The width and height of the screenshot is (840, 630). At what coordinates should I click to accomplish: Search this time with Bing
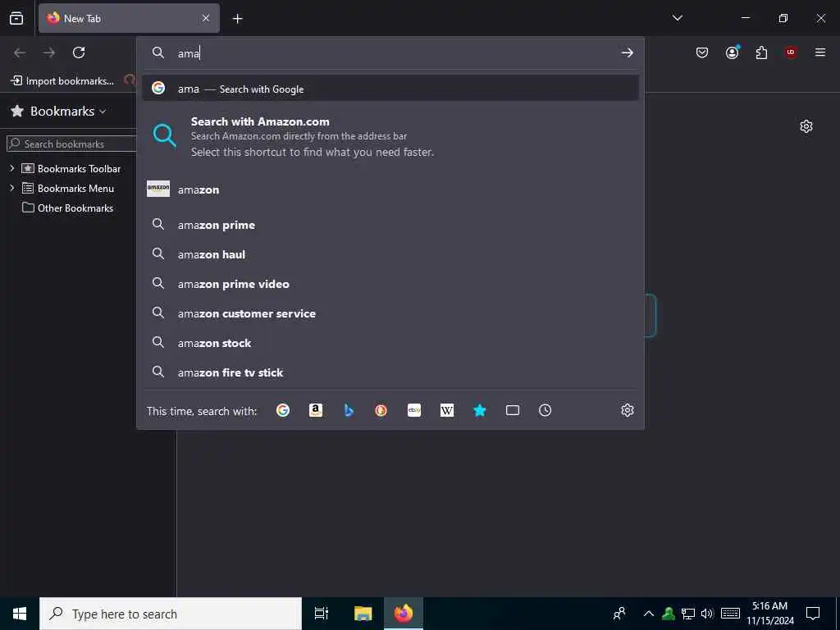tap(349, 410)
